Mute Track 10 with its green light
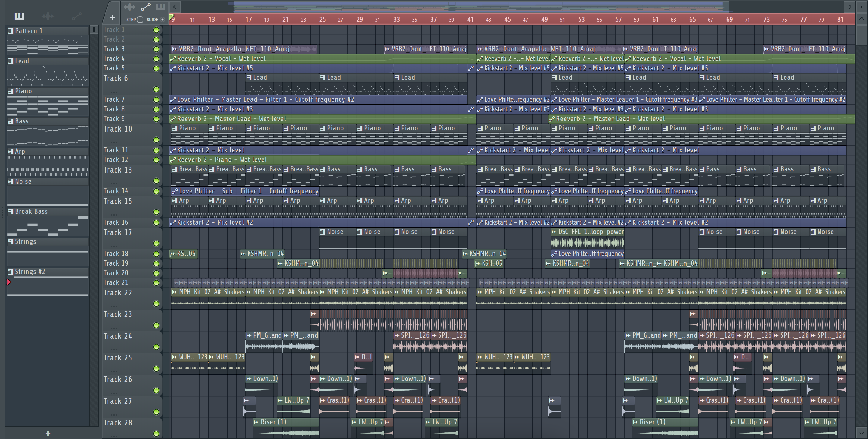This screenshot has width=868, height=439. tap(156, 140)
